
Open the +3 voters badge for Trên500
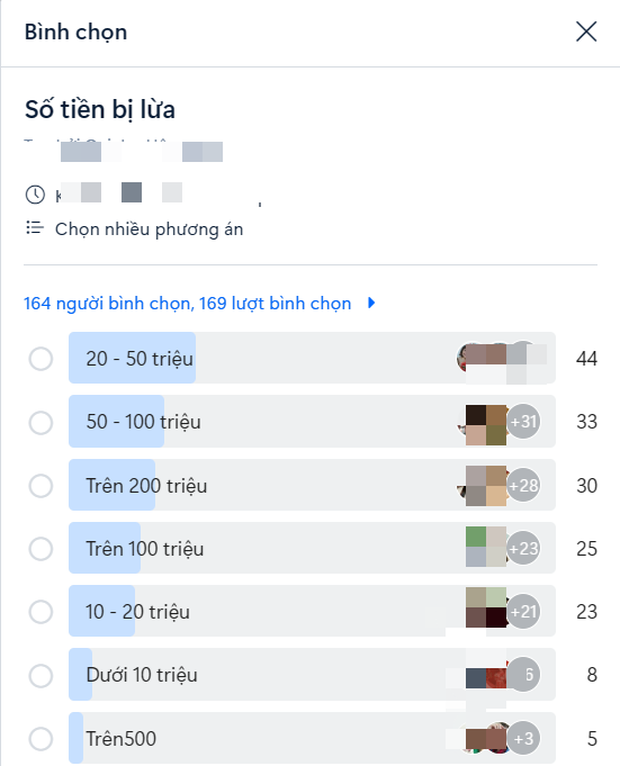[523, 738]
